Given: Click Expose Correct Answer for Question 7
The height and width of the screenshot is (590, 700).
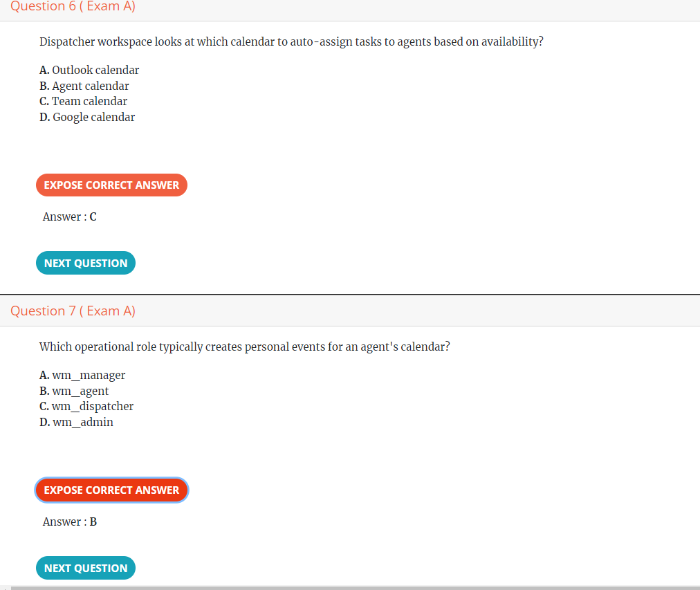Looking at the screenshot, I should coord(111,490).
